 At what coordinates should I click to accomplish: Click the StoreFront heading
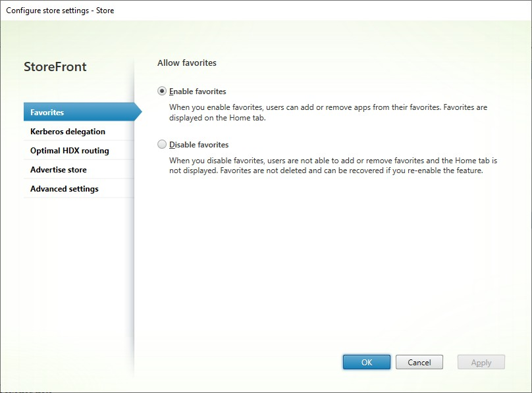(x=55, y=66)
